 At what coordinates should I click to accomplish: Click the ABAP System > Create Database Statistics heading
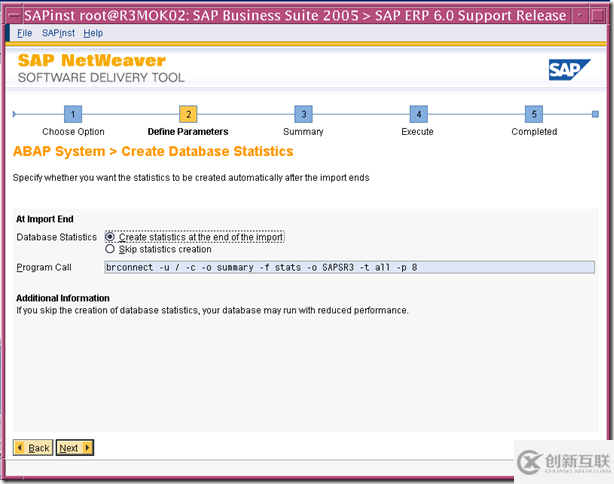153,151
